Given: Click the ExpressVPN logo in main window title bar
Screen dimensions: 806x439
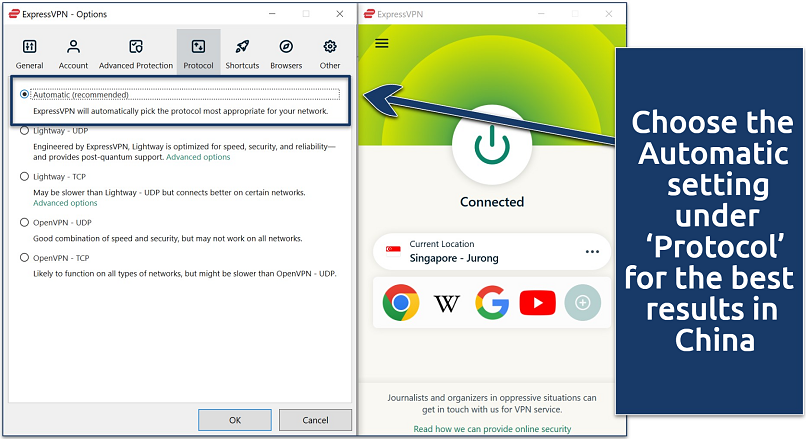Looking at the screenshot, I should 369,14.
